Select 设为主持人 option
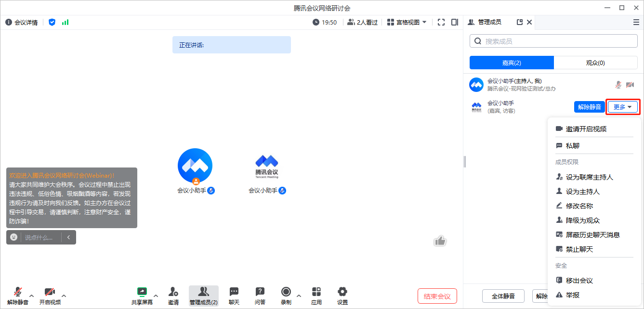The width and height of the screenshot is (644, 309). (595, 192)
